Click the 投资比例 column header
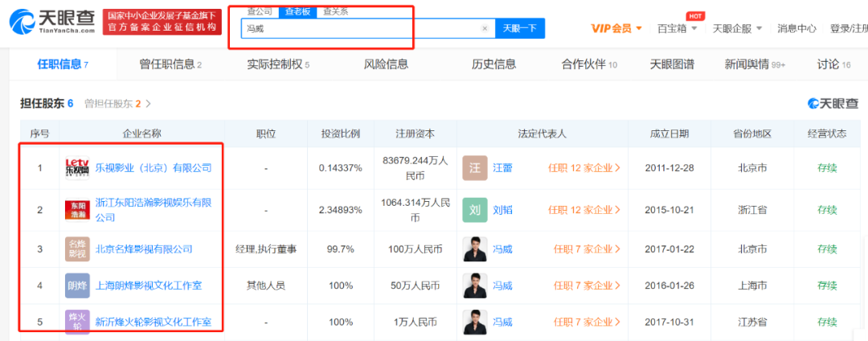The height and width of the screenshot is (341, 868). click(341, 134)
